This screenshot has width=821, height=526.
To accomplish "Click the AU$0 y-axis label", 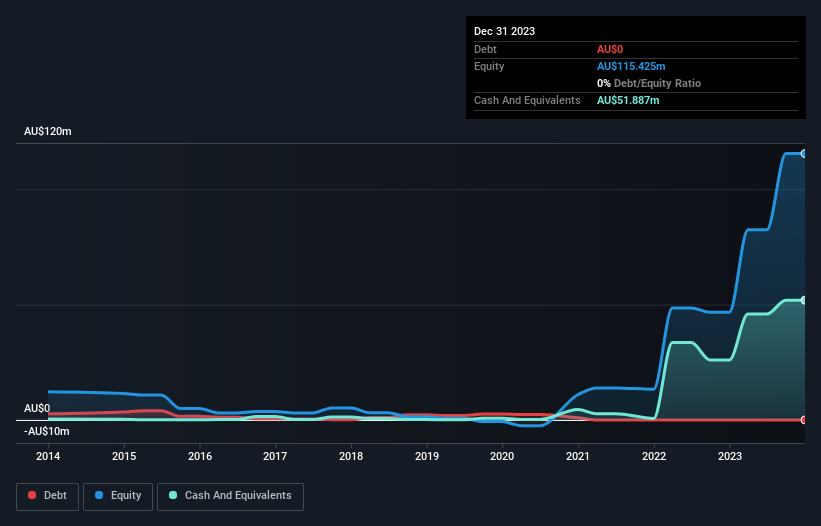I will [x=37, y=408].
